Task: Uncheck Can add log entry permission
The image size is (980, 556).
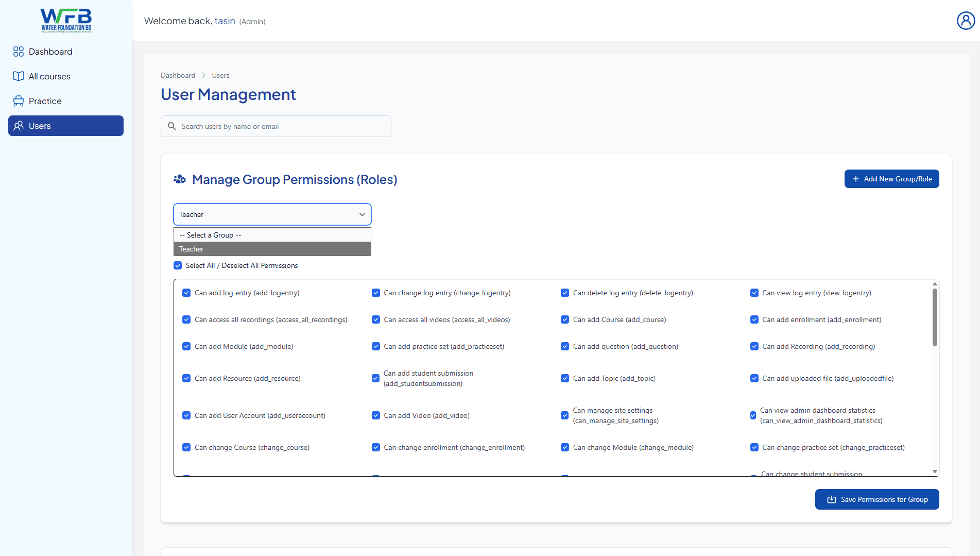Action: point(186,293)
